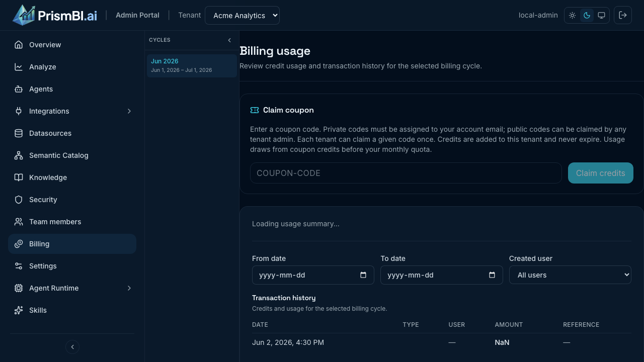Screen dimensions: 644x362
Task: Click the logout icon button
Action: (x=623, y=15)
